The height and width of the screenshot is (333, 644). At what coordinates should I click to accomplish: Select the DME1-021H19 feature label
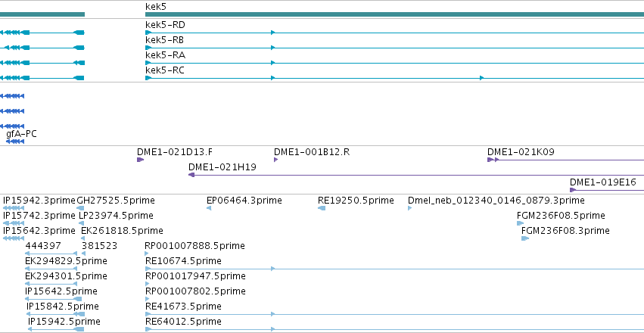coord(222,167)
